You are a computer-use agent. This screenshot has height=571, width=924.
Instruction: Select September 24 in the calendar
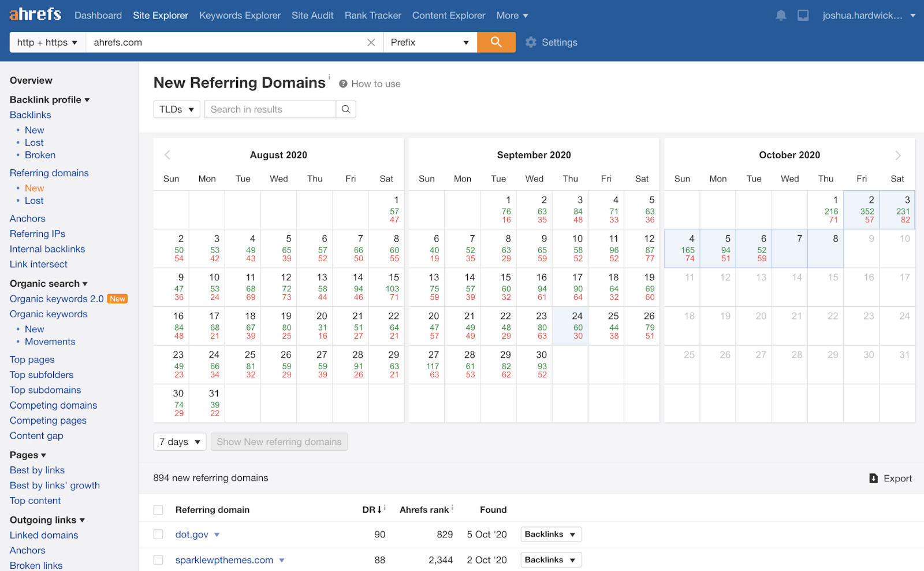coord(570,325)
